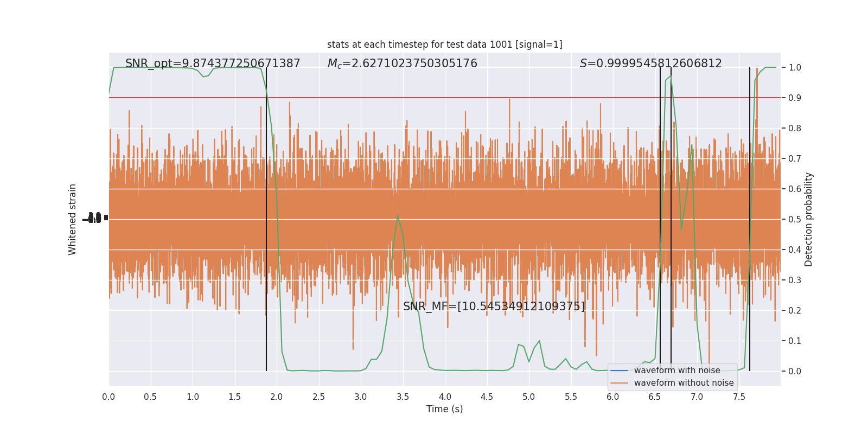The height and width of the screenshot is (434, 868).
Task: Click 0.9 on the detection probability axis
Action: [x=795, y=98]
